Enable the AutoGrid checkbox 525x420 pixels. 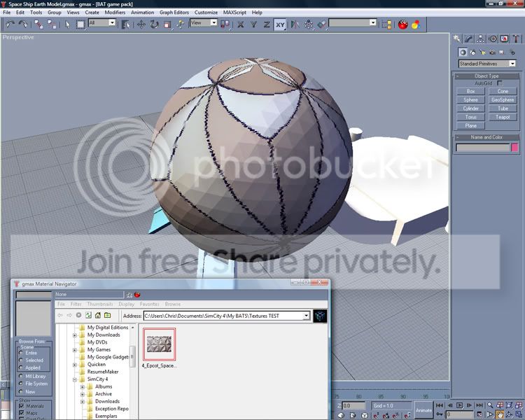(500, 83)
